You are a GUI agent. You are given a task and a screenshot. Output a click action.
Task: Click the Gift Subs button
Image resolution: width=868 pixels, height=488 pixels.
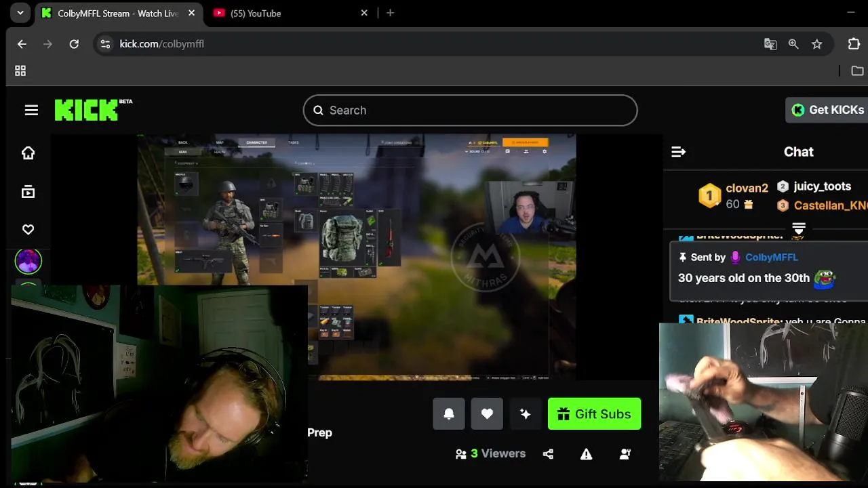pyautogui.click(x=594, y=414)
